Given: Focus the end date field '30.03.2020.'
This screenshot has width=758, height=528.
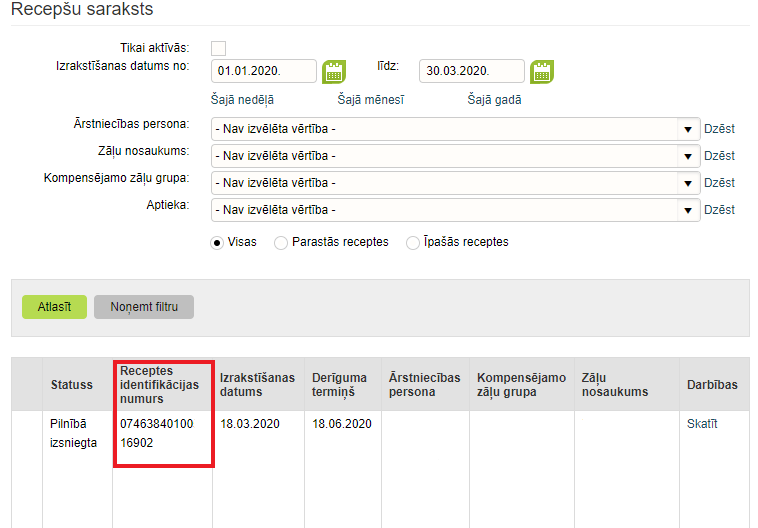Looking at the screenshot, I should pyautogui.click(x=472, y=71).
